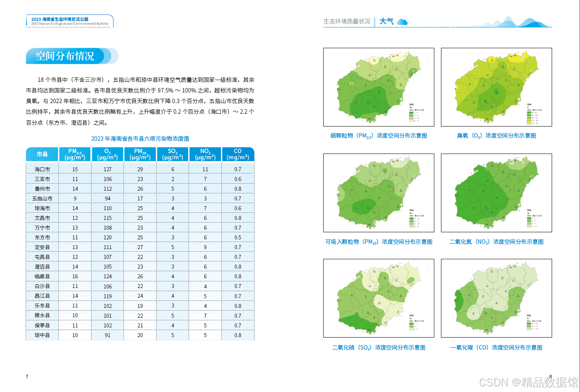Screen dimensions: 580x392
Task: Click the O3 column header in table
Action: click(x=108, y=154)
